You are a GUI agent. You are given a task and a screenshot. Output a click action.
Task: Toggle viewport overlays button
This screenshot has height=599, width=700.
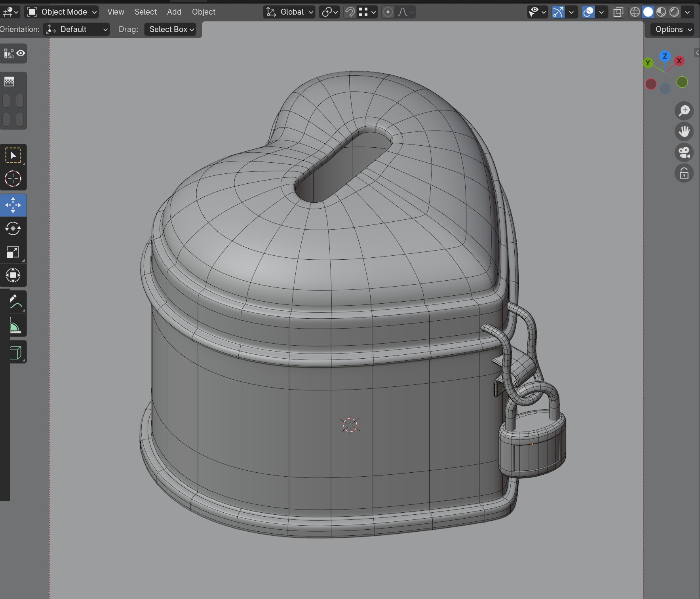pos(589,12)
